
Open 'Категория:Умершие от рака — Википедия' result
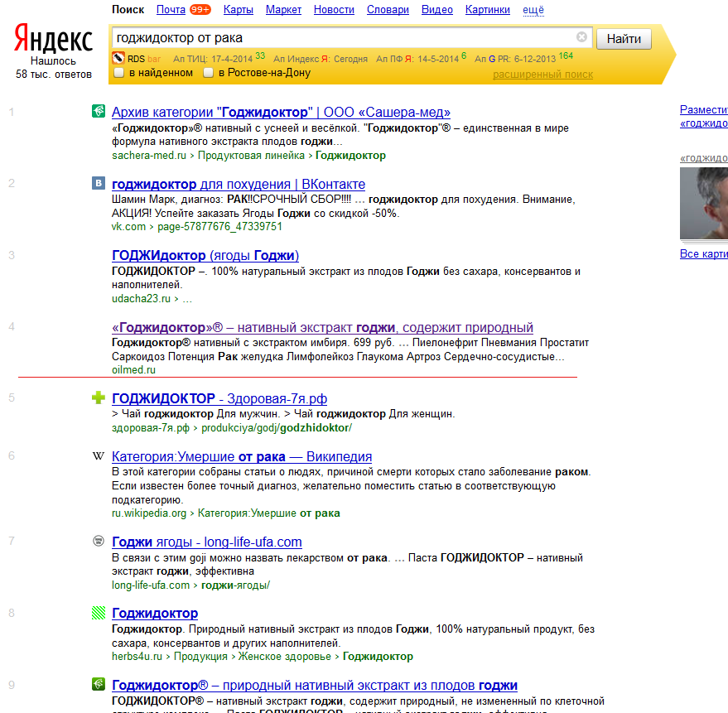click(x=242, y=456)
